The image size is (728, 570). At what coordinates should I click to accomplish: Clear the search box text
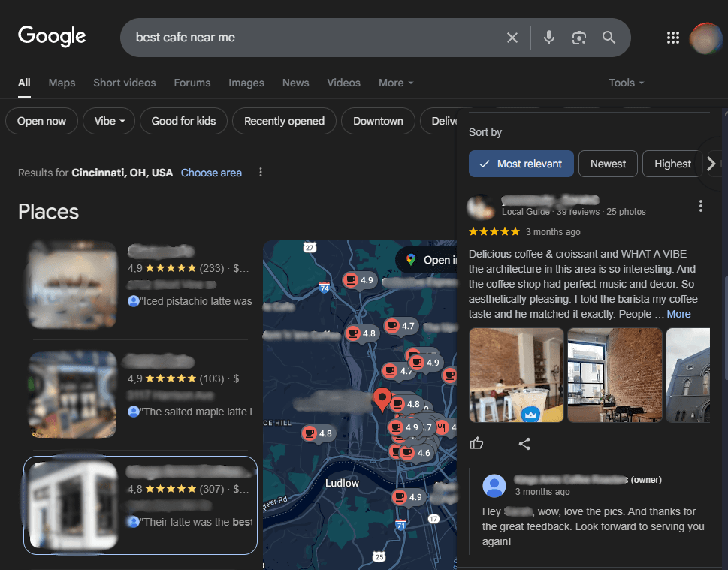(x=512, y=38)
